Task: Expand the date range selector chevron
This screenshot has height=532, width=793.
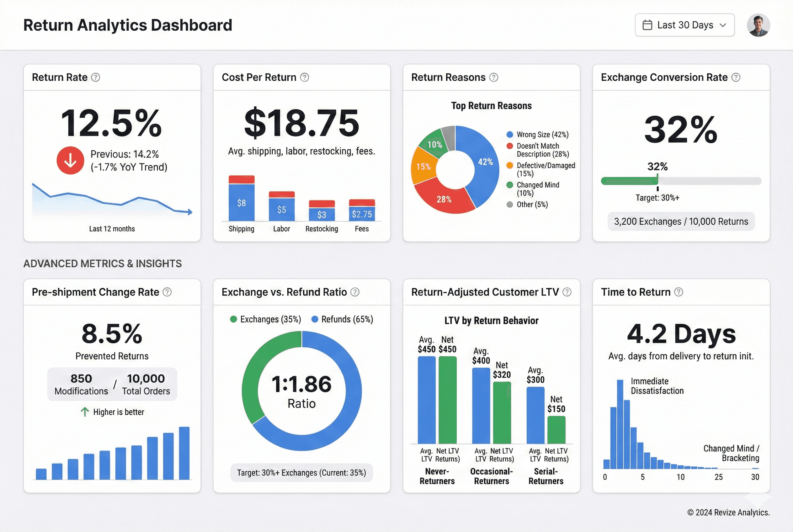Action: (x=723, y=25)
